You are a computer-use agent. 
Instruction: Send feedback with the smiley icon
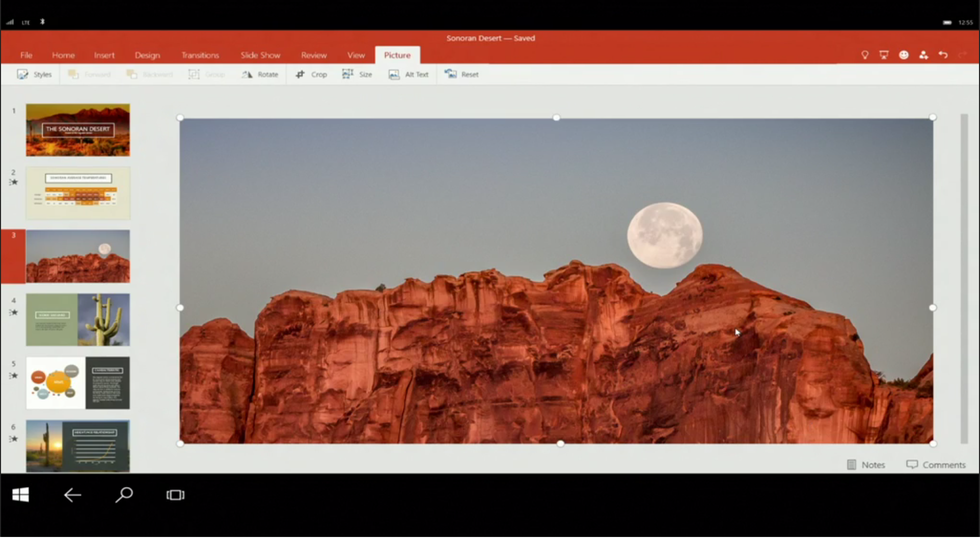point(905,55)
